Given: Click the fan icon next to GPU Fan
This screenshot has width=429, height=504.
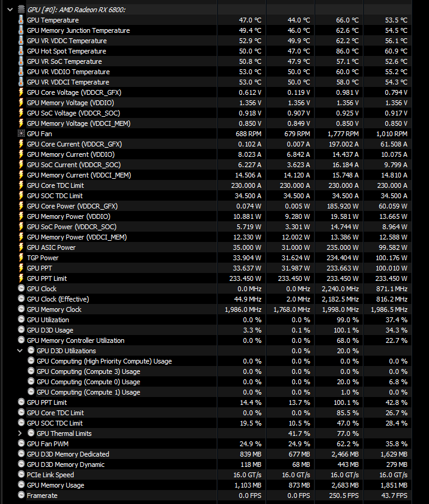Looking at the screenshot, I should (21, 134).
